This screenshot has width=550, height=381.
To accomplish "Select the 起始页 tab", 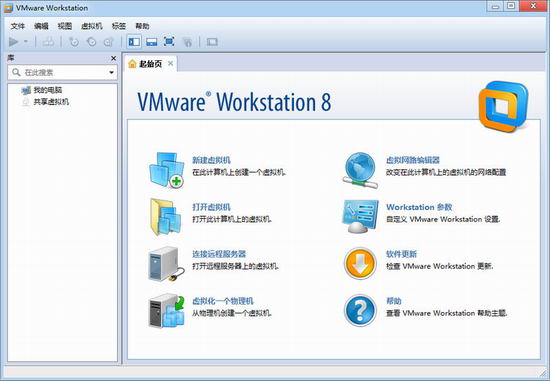I will (150, 64).
